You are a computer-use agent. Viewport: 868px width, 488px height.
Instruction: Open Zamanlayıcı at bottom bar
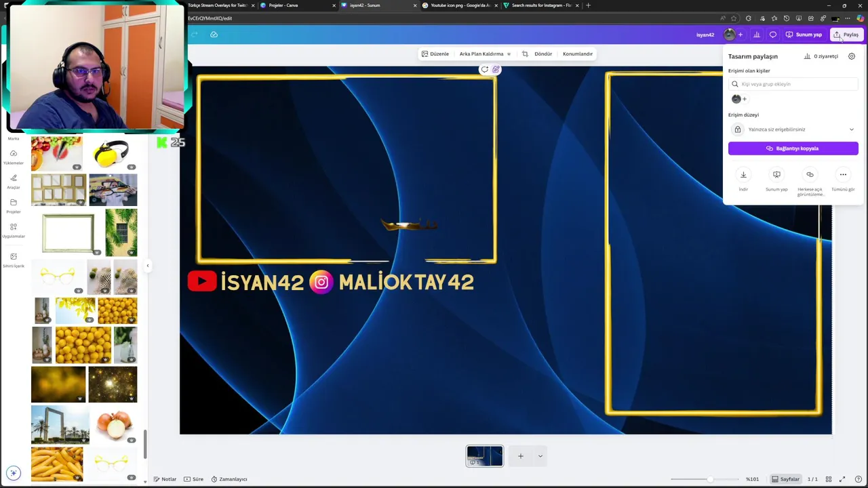click(x=229, y=479)
